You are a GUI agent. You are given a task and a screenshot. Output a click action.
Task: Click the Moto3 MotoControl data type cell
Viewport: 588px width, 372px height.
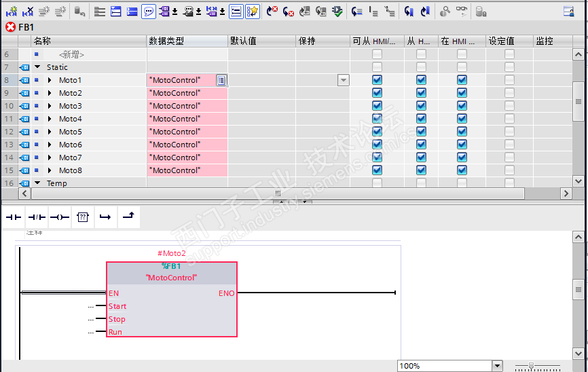[187, 106]
